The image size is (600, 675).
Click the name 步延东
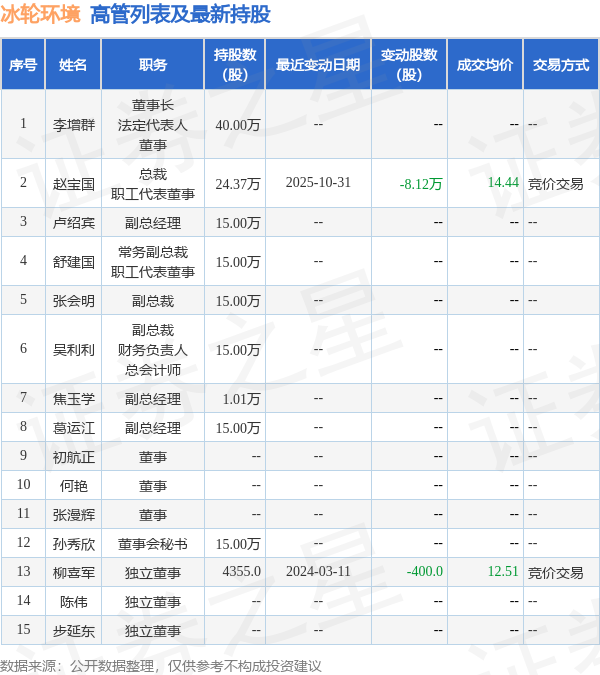click(74, 631)
